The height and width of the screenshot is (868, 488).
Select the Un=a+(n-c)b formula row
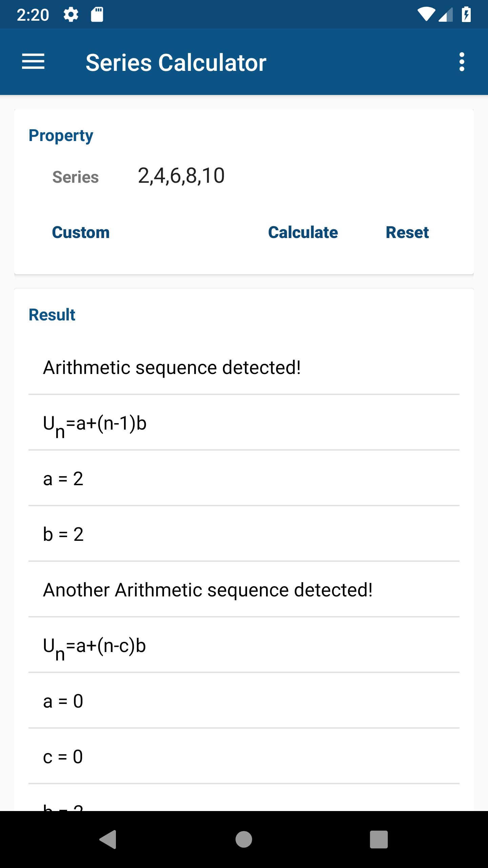244,645
